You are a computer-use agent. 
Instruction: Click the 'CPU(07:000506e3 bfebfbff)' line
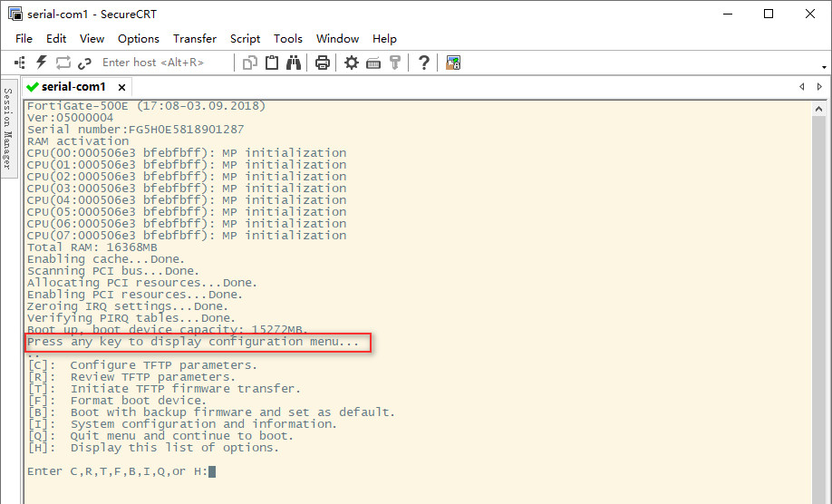(x=187, y=235)
